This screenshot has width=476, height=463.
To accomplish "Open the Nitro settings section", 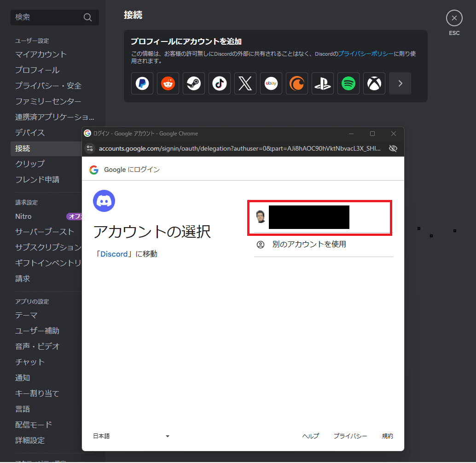I will click(x=23, y=216).
